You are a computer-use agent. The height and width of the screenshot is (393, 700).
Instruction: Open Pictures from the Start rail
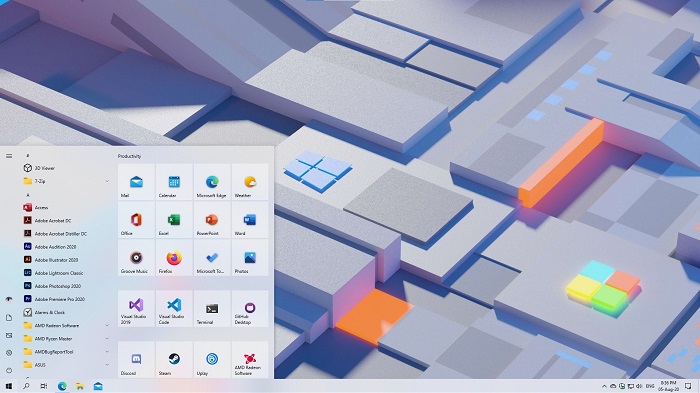pos(9,335)
